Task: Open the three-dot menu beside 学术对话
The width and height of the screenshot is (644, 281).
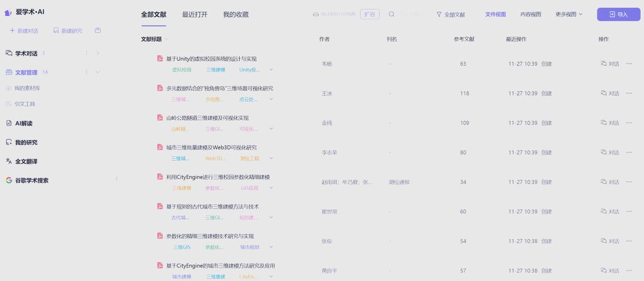Action: click(86, 53)
